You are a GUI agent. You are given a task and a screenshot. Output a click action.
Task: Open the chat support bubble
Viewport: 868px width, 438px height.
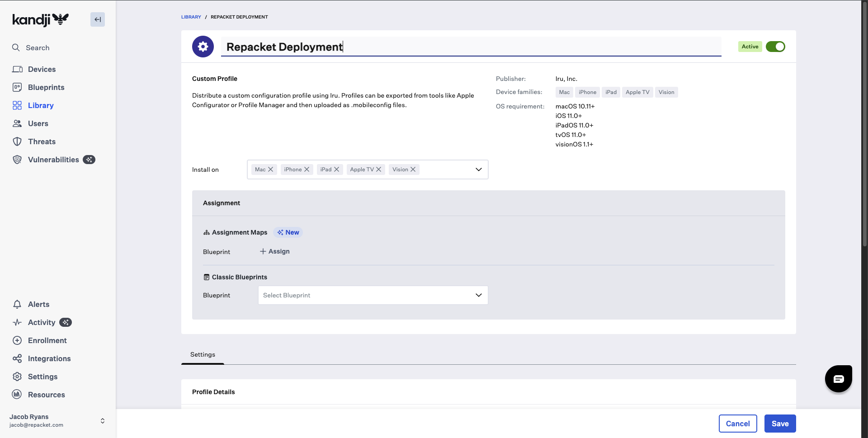[839, 379]
